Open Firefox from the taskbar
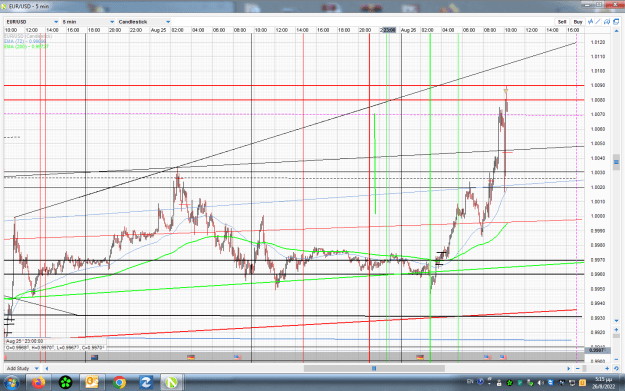The image size is (625, 391). coord(39,383)
